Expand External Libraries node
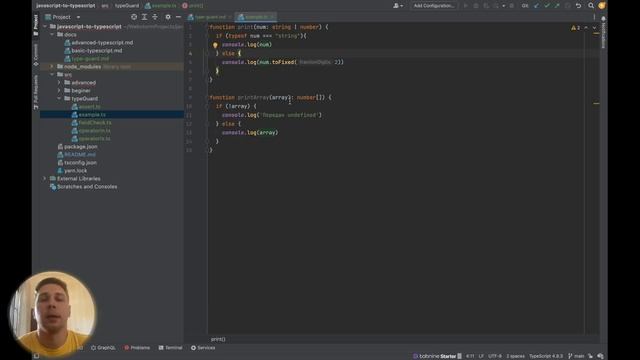 tap(45, 179)
